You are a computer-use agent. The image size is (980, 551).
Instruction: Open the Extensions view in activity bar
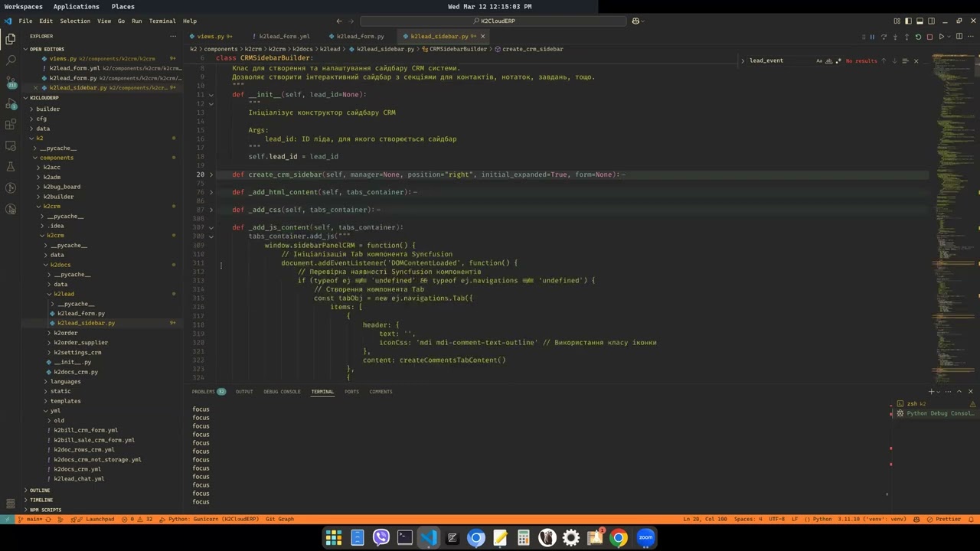coord(11,124)
